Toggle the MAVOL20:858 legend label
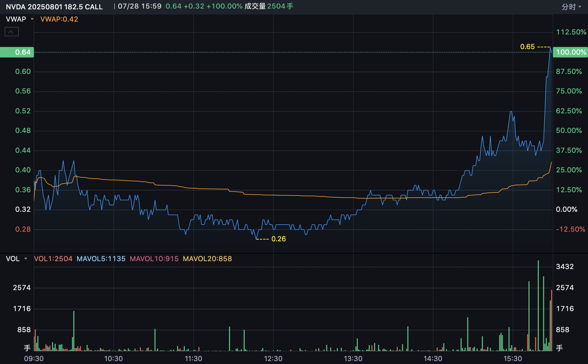 pos(207,259)
